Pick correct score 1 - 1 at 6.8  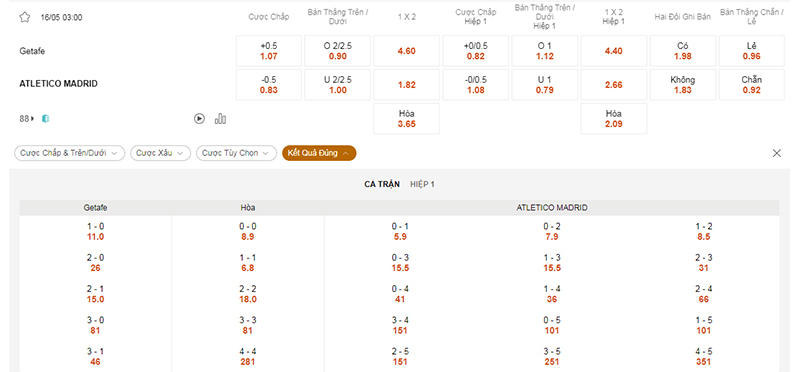[x=248, y=263]
